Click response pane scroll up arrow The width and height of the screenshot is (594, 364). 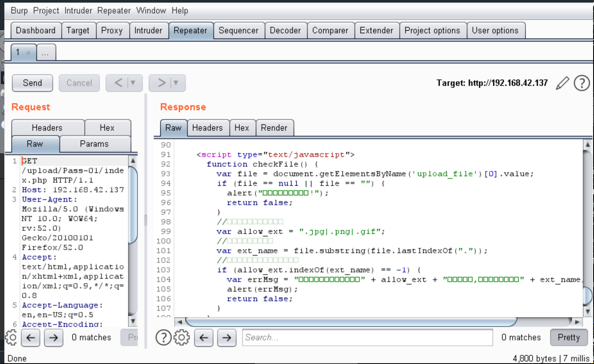pyautogui.click(x=588, y=145)
